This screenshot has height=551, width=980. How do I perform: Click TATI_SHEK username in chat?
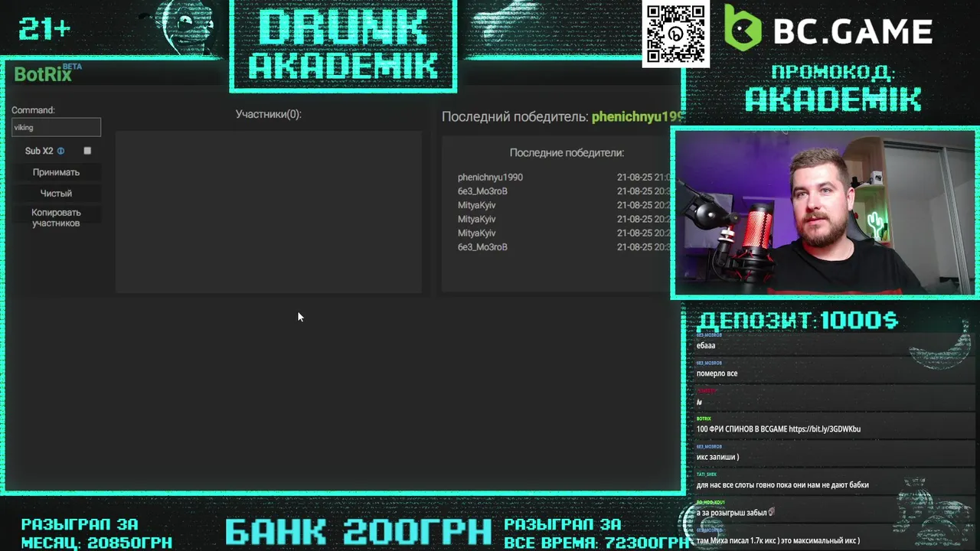(x=707, y=474)
